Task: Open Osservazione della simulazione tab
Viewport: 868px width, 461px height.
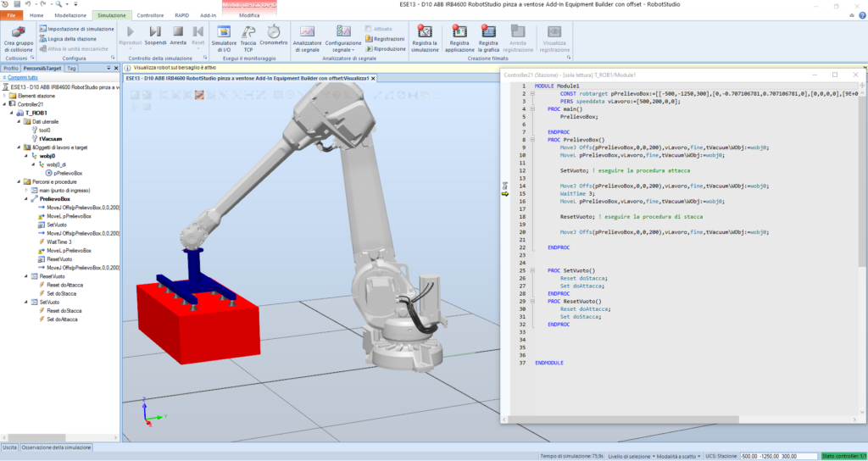Action: pyautogui.click(x=56, y=447)
